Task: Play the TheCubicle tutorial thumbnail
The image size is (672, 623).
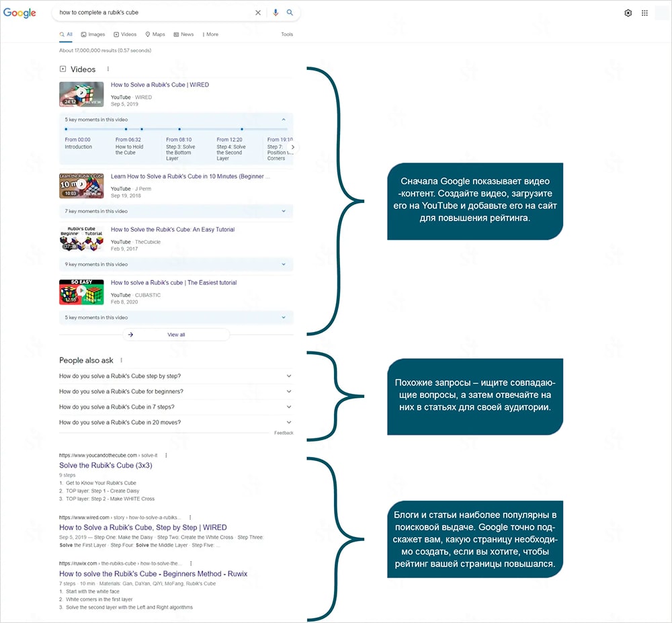Action: coord(81,239)
